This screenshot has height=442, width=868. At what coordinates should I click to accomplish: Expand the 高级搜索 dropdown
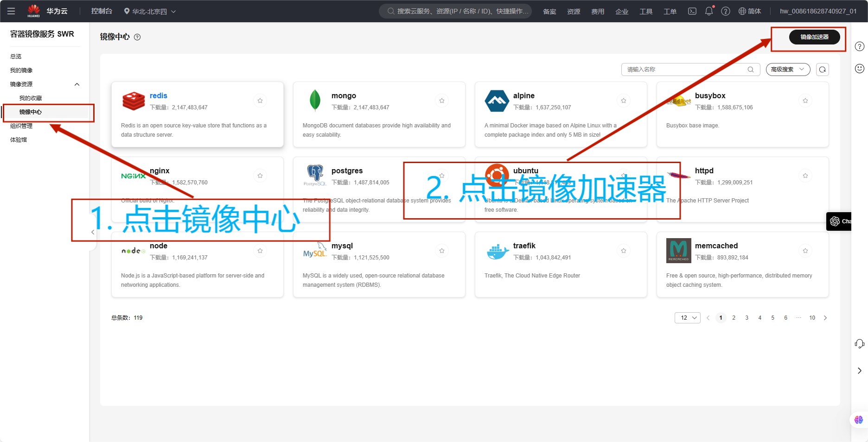tap(787, 69)
